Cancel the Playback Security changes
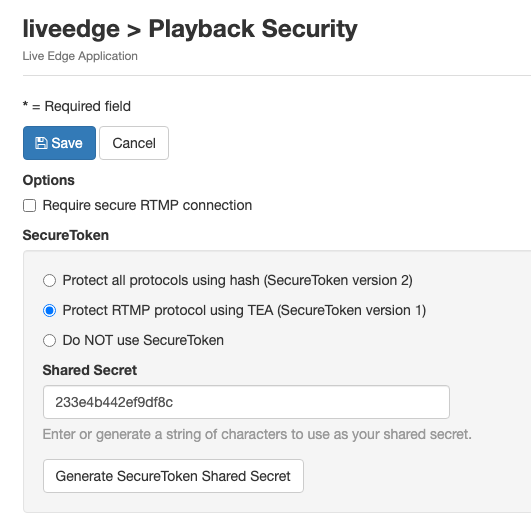 pyautogui.click(x=134, y=143)
